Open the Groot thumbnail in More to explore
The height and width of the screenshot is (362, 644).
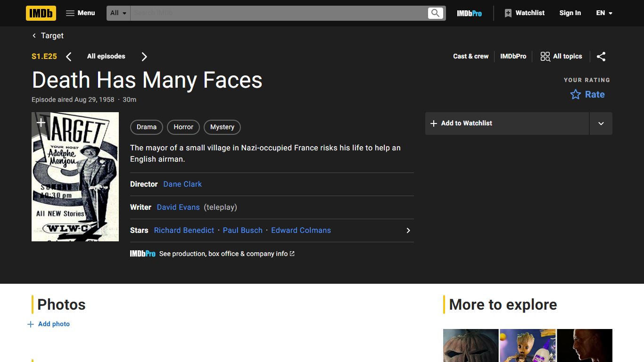coord(528,346)
